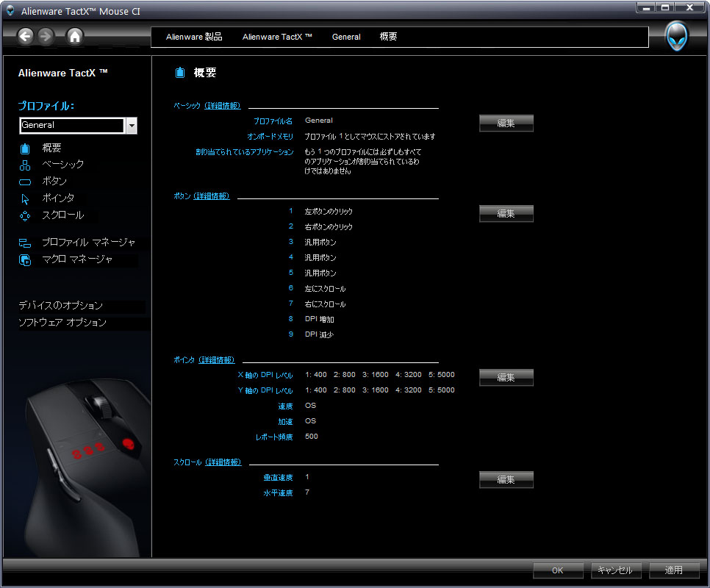
Task: Click the Alienware icon in the title bar
Action: pos(10,10)
